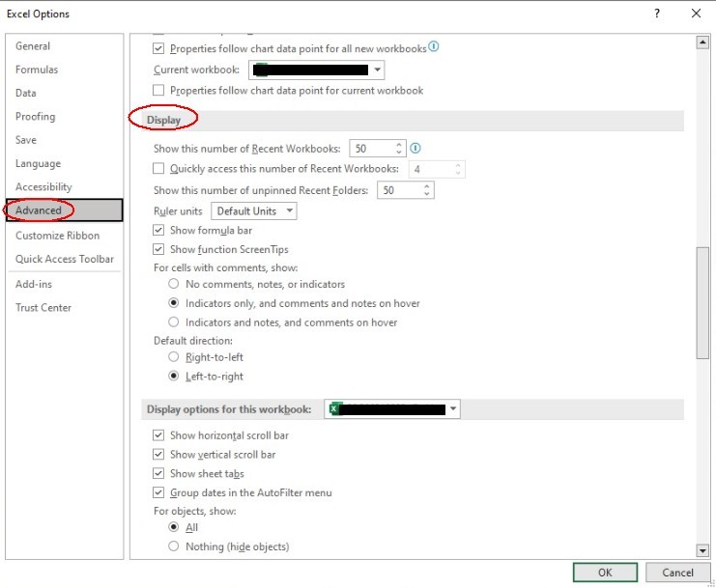Click the scrollbar down arrow
Image resolution: width=716 pixels, height=588 pixels.
(x=702, y=550)
